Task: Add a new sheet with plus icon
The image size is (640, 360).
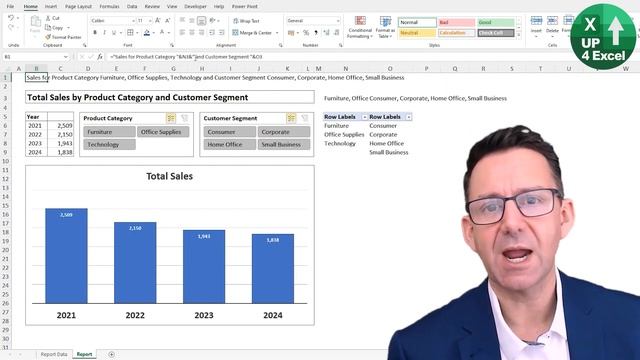Action: 111,354
